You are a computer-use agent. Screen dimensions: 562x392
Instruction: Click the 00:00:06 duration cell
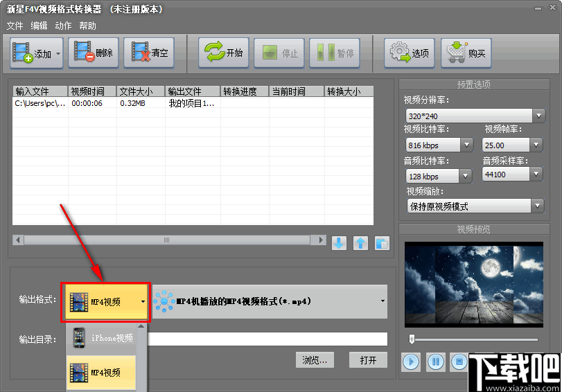click(x=87, y=103)
